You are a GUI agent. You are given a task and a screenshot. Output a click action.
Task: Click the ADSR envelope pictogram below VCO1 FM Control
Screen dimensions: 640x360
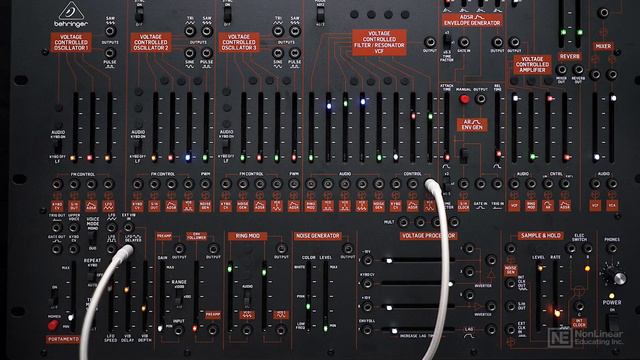91,206
